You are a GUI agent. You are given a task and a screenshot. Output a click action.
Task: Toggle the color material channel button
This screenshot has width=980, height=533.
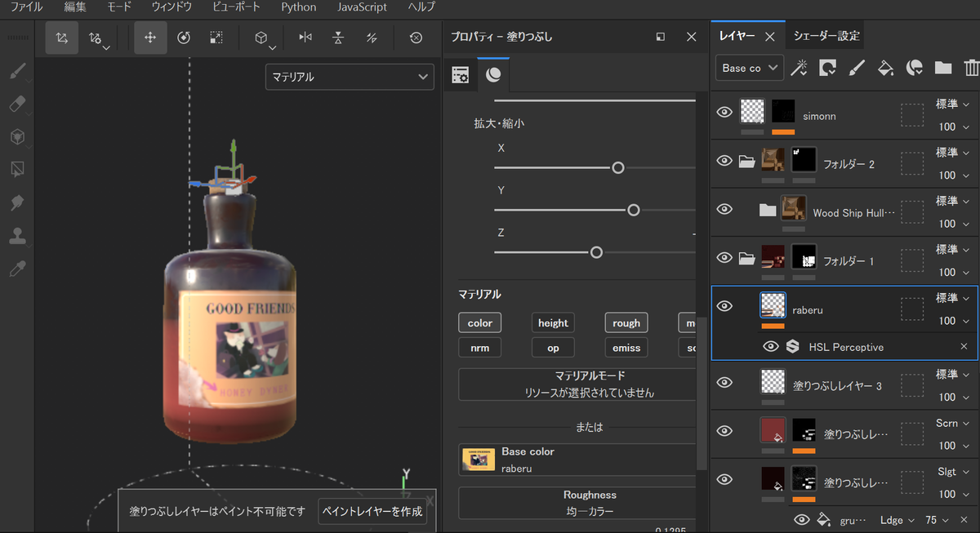pyautogui.click(x=480, y=323)
